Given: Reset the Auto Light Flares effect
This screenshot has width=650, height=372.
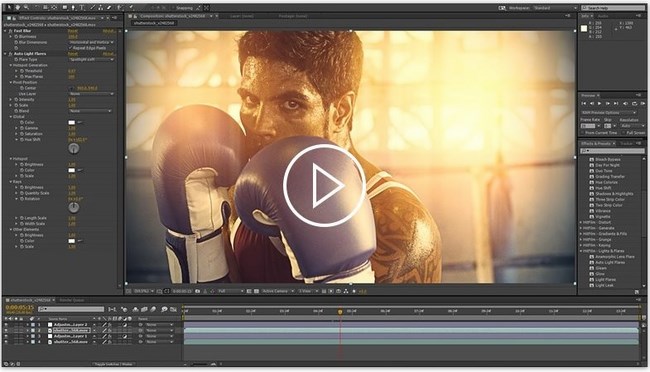Looking at the screenshot, I should click(x=73, y=53).
